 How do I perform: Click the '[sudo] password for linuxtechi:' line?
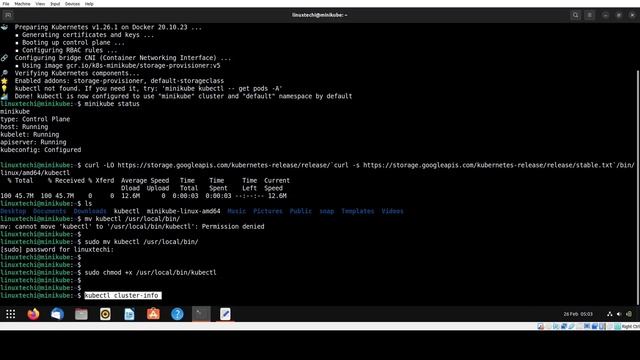point(57,249)
